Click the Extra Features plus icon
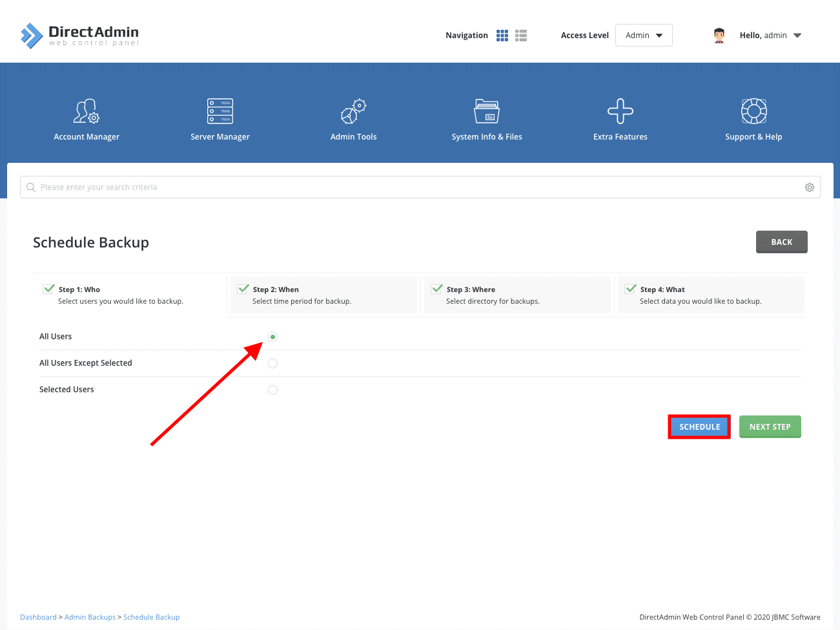 coord(620,111)
